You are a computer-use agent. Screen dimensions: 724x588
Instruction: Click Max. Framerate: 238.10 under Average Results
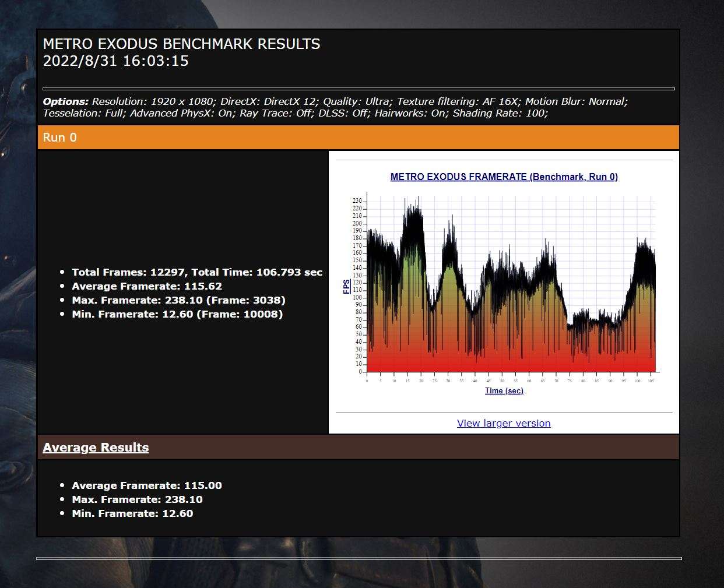click(137, 499)
